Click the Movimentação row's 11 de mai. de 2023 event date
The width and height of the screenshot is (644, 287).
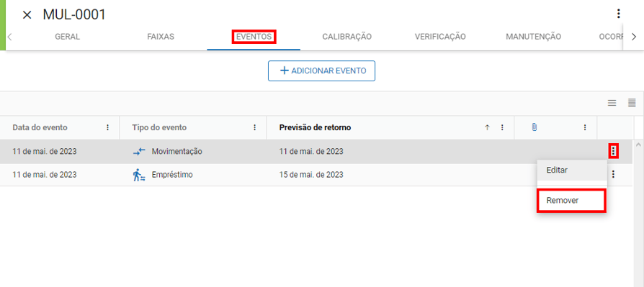[x=45, y=151]
